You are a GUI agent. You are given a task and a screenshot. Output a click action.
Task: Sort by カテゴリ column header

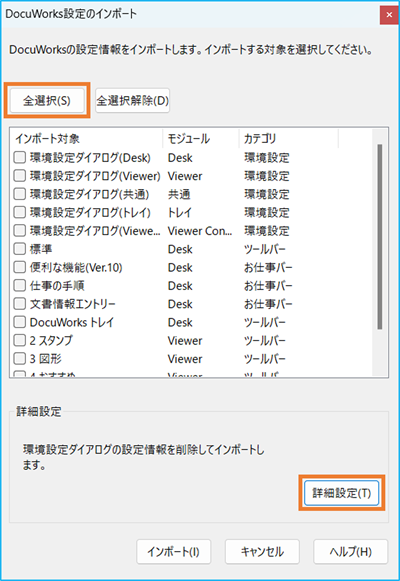(289, 139)
